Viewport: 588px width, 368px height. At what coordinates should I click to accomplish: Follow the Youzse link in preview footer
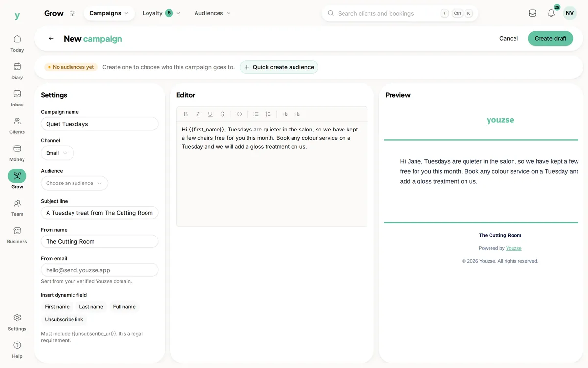coord(514,248)
